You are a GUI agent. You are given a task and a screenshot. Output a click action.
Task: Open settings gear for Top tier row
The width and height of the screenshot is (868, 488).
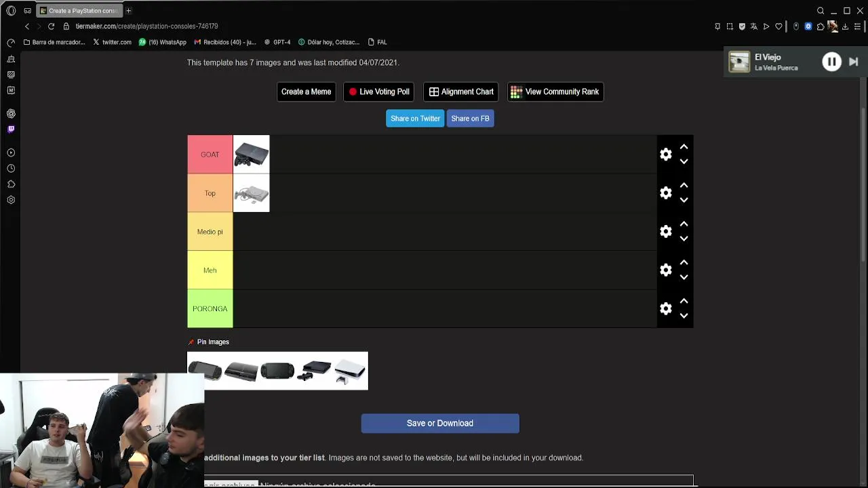pos(666,193)
